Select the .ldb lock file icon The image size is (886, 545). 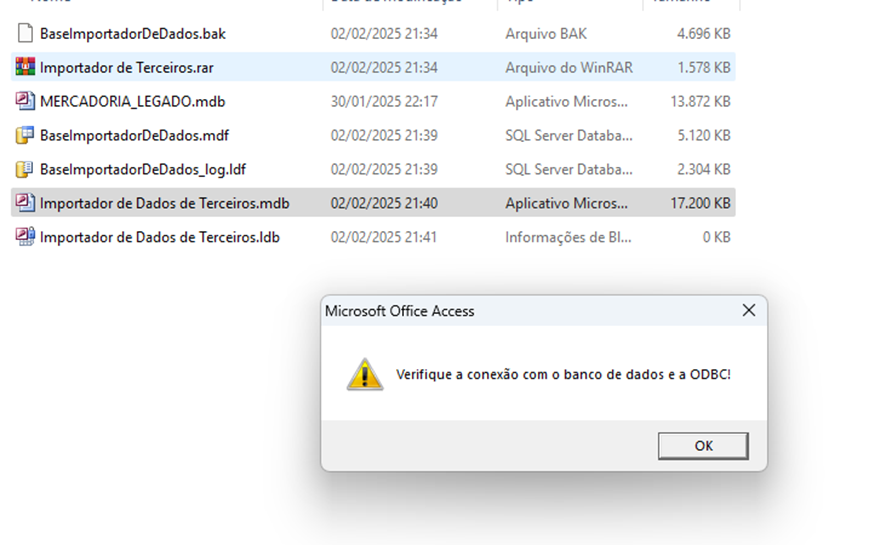(x=25, y=237)
